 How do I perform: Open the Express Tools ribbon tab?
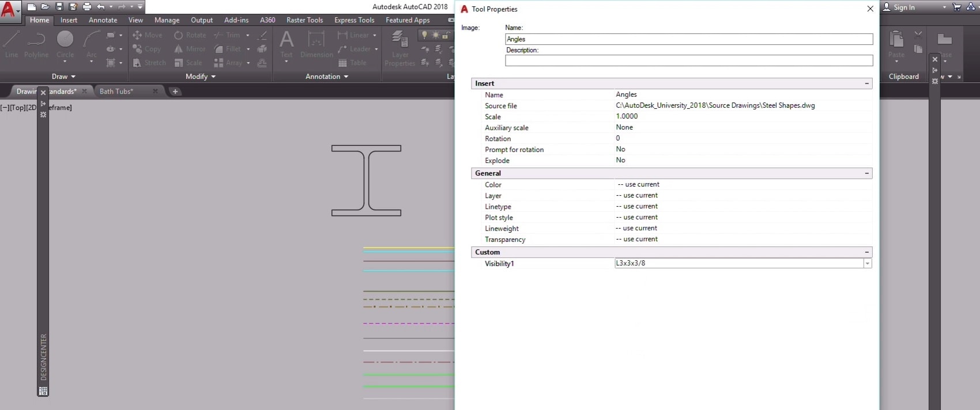pyautogui.click(x=355, y=20)
